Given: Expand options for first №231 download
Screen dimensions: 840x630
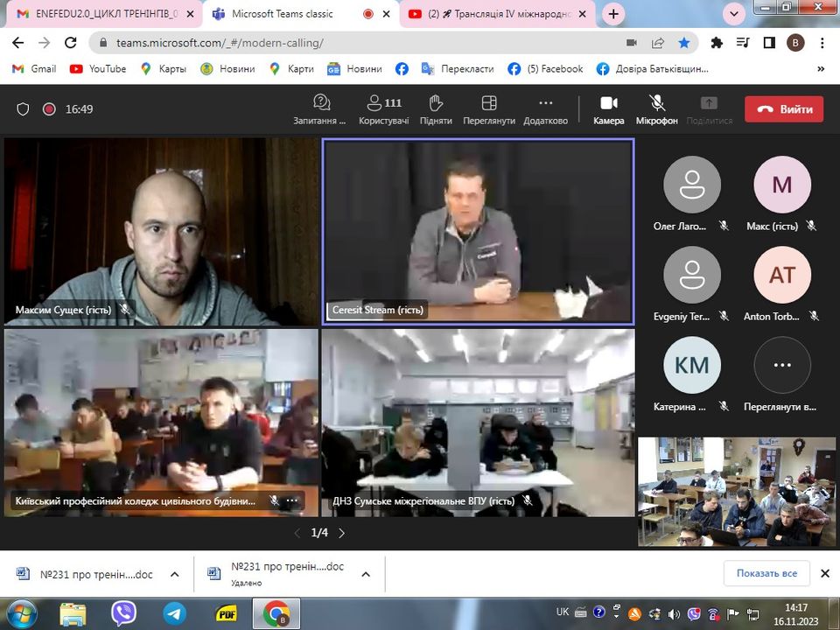Looking at the screenshot, I should (174, 574).
